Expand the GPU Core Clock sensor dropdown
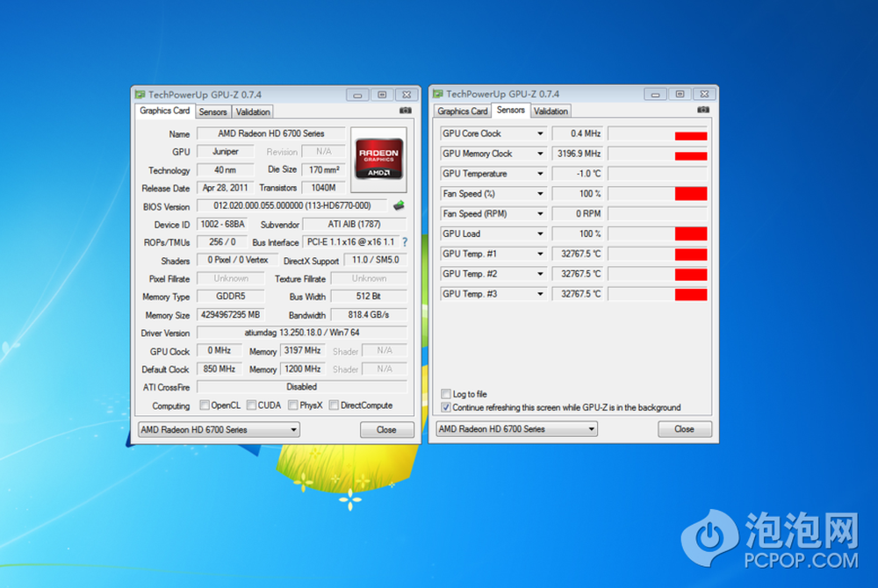 coord(540,134)
